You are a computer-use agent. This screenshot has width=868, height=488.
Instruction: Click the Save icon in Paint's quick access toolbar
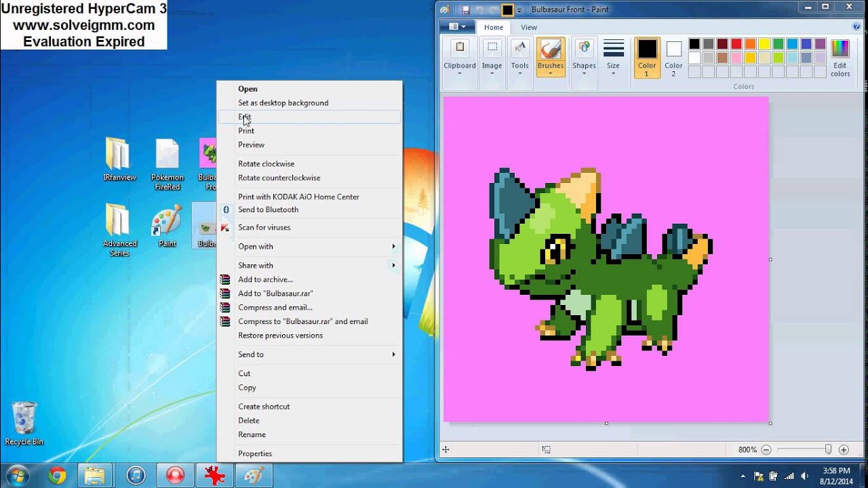tap(466, 9)
